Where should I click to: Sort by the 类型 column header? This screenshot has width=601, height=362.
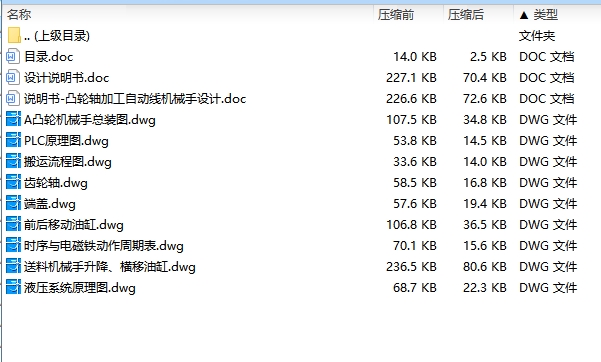(x=545, y=15)
